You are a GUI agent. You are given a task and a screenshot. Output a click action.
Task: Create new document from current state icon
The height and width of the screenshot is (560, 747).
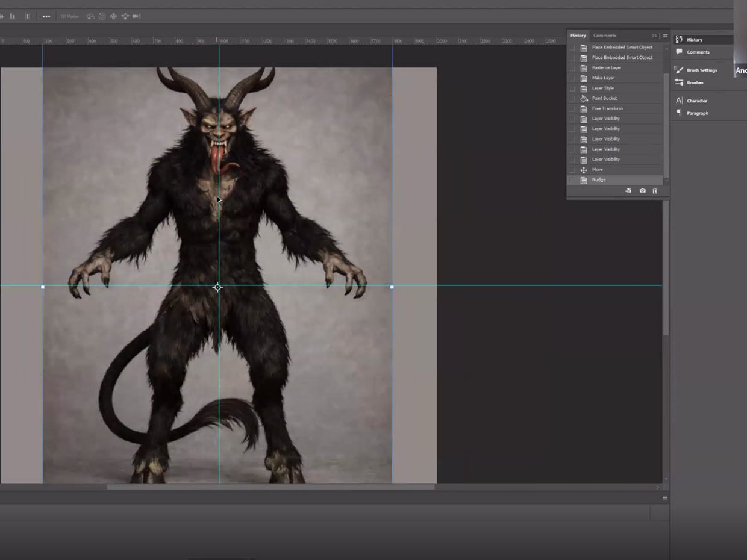pos(628,191)
